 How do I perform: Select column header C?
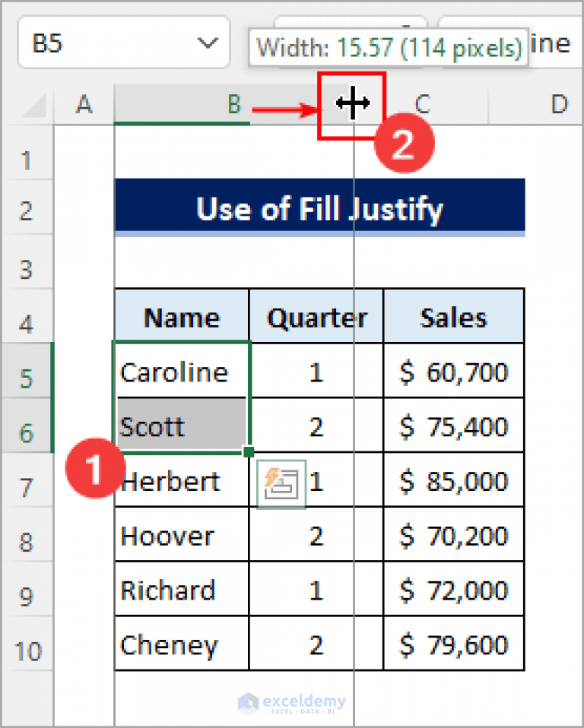click(x=422, y=105)
